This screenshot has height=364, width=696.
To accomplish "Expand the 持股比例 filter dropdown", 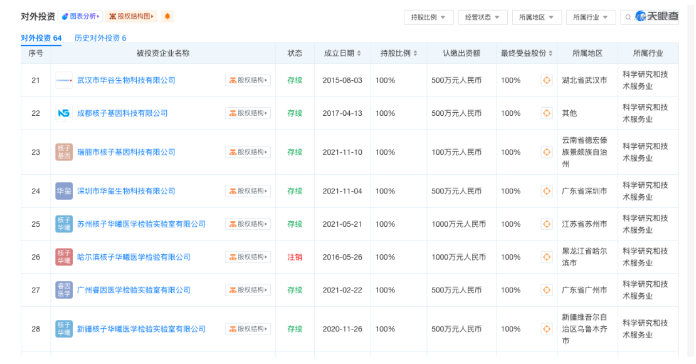I will [x=428, y=17].
